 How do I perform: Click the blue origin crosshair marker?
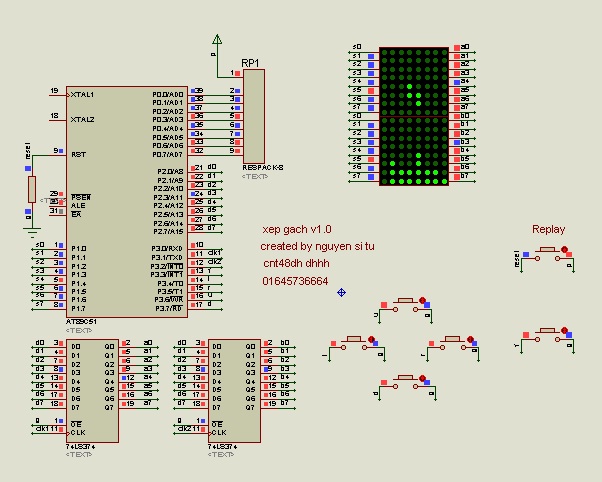341,293
